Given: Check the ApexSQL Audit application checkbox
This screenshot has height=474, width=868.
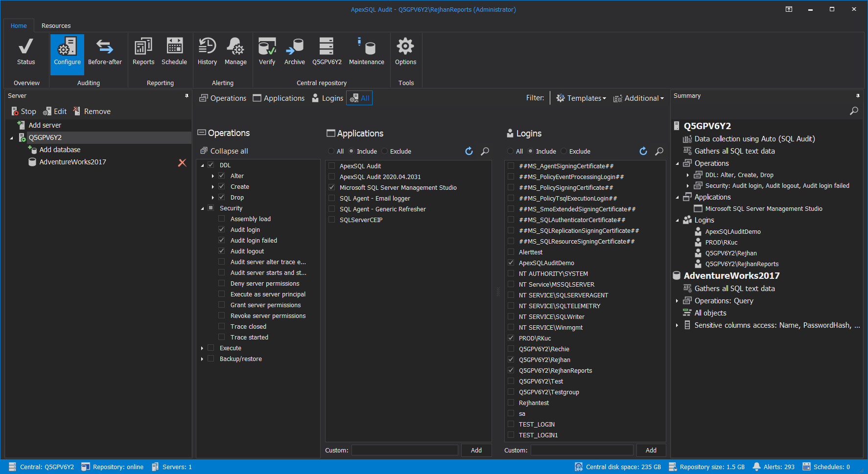Looking at the screenshot, I should tap(331, 166).
